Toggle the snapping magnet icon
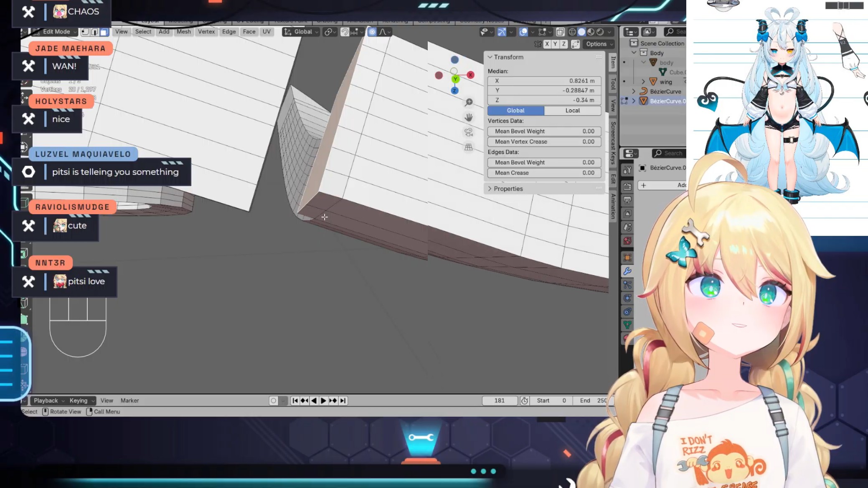Screen dimensions: 868x488 point(345,32)
